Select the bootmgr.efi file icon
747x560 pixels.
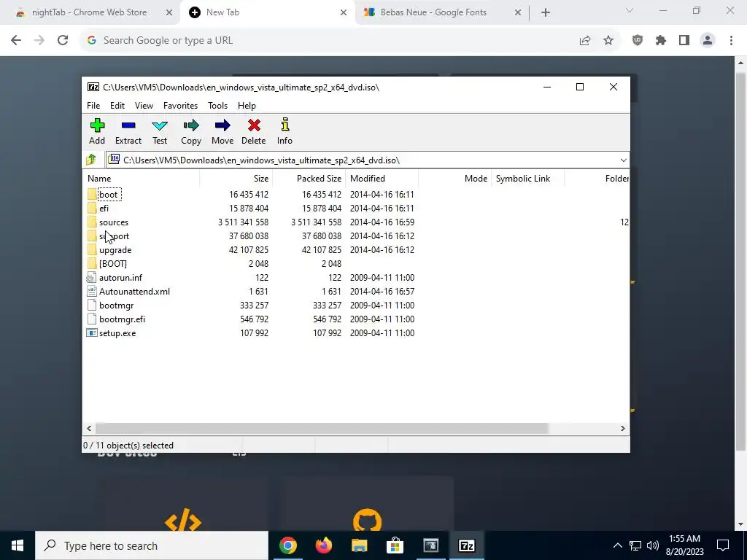tap(92, 319)
